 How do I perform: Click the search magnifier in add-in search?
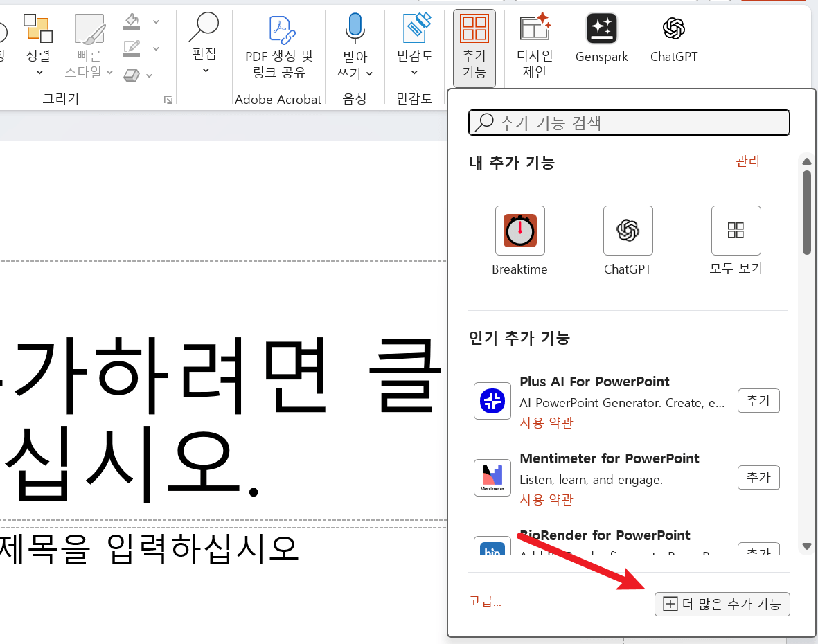[485, 123]
